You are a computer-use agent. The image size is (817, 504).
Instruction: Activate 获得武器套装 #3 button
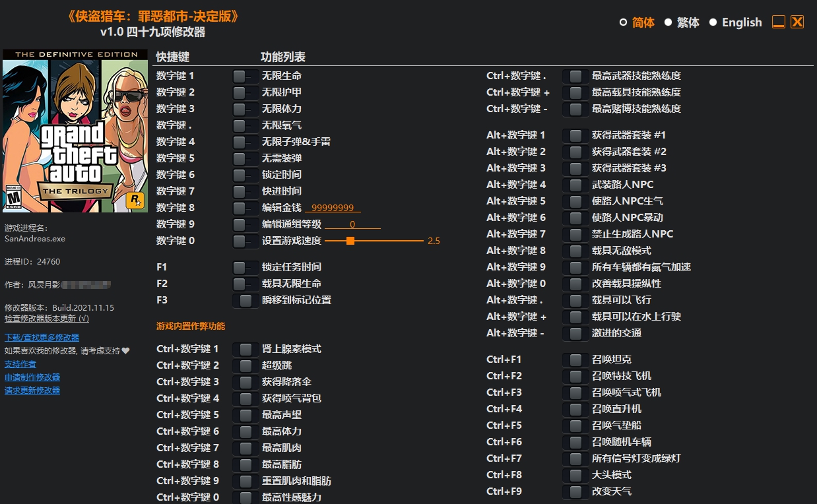coord(575,168)
